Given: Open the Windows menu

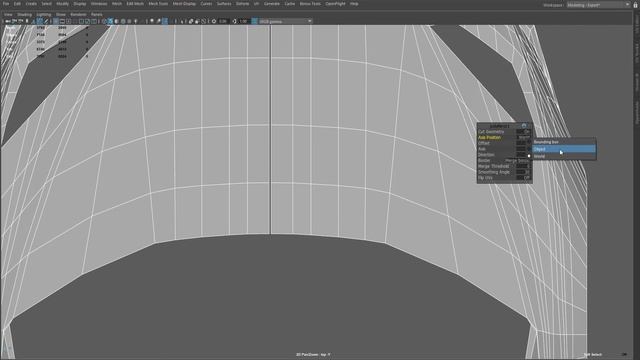Looking at the screenshot, I should click(x=99, y=4).
